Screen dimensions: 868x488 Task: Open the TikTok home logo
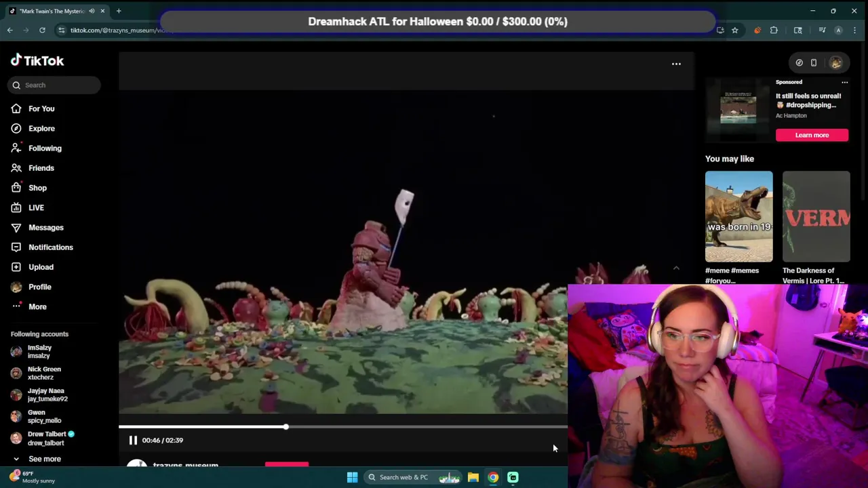click(x=37, y=60)
